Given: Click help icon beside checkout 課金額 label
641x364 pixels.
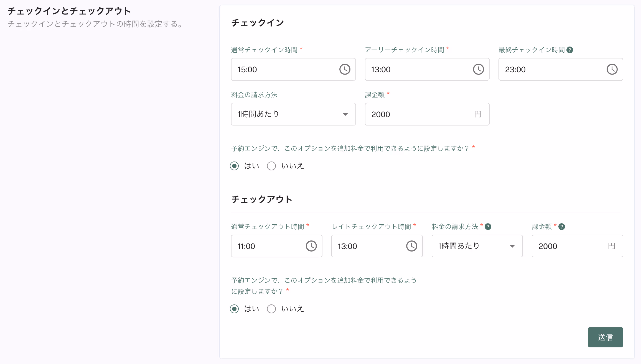Looking at the screenshot, I should point(562,227).
